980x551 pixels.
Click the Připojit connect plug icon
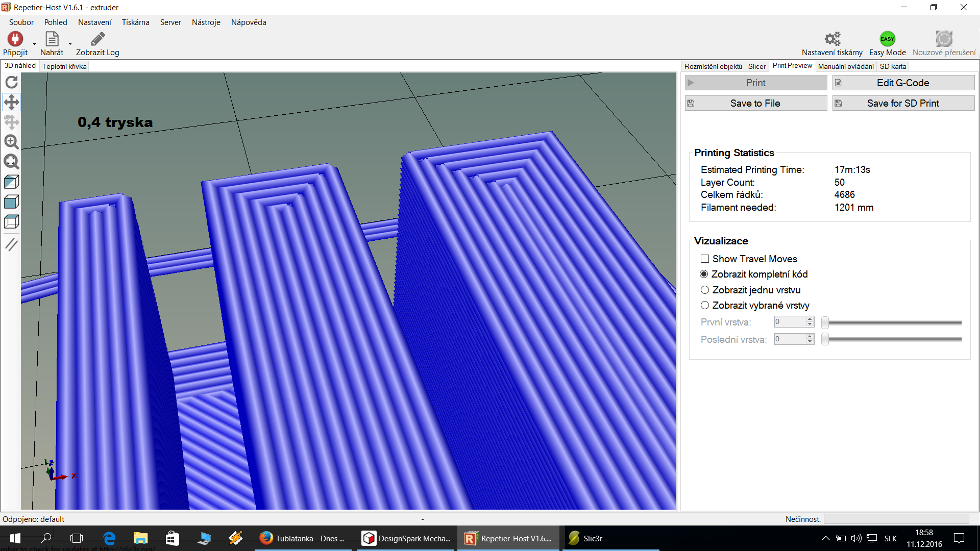tap(15, 39)
